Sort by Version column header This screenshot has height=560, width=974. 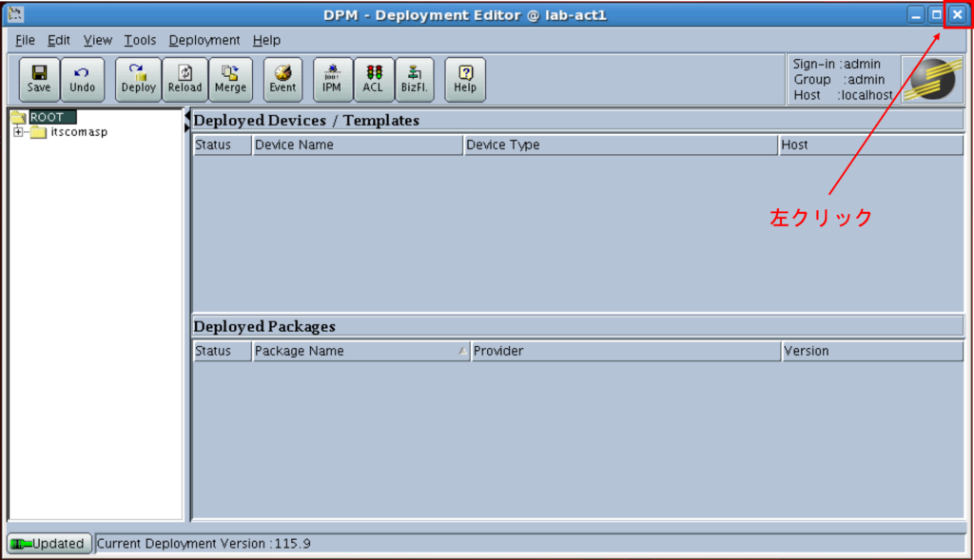873,351
